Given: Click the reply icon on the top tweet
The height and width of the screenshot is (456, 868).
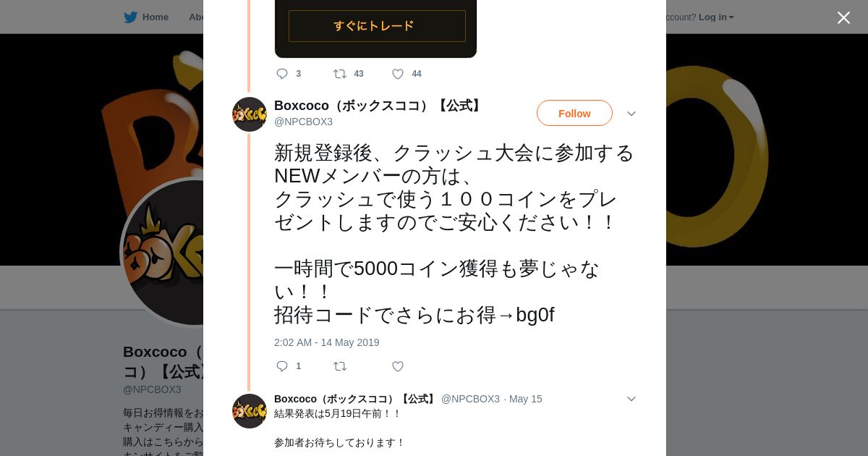Looking at the screenshot, I should [282, 74].
